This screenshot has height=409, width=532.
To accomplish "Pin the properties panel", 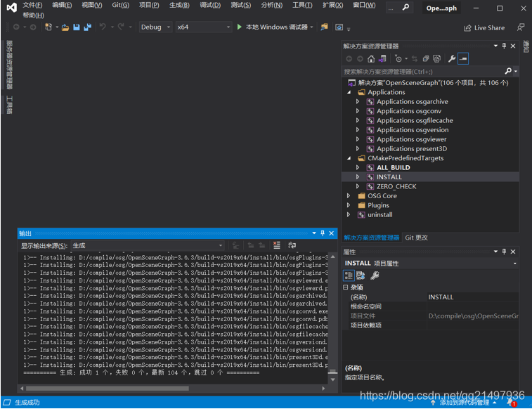I will click(x=504, y=252).
